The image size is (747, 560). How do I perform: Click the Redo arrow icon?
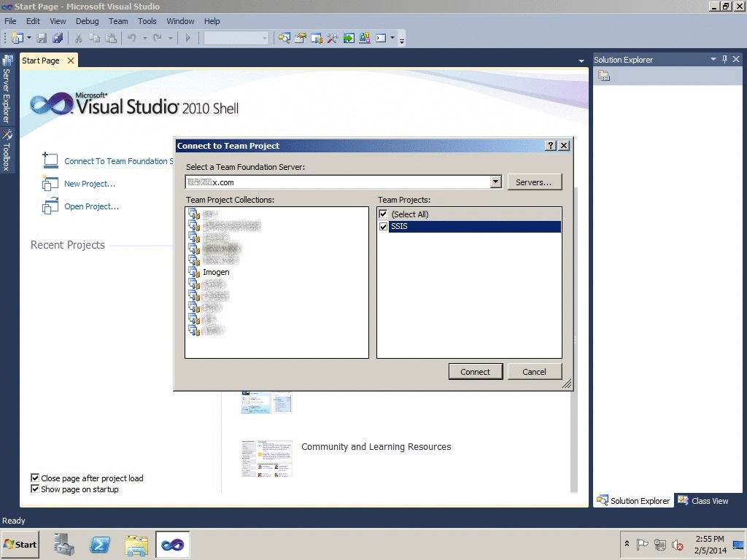point(158,38)
